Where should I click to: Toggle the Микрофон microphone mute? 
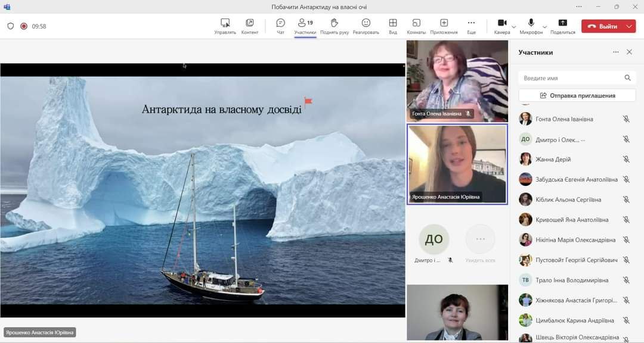tap(531, 23)
